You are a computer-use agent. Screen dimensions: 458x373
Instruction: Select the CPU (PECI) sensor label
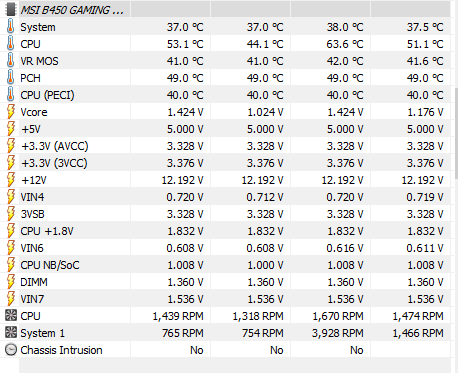[47, 95]
